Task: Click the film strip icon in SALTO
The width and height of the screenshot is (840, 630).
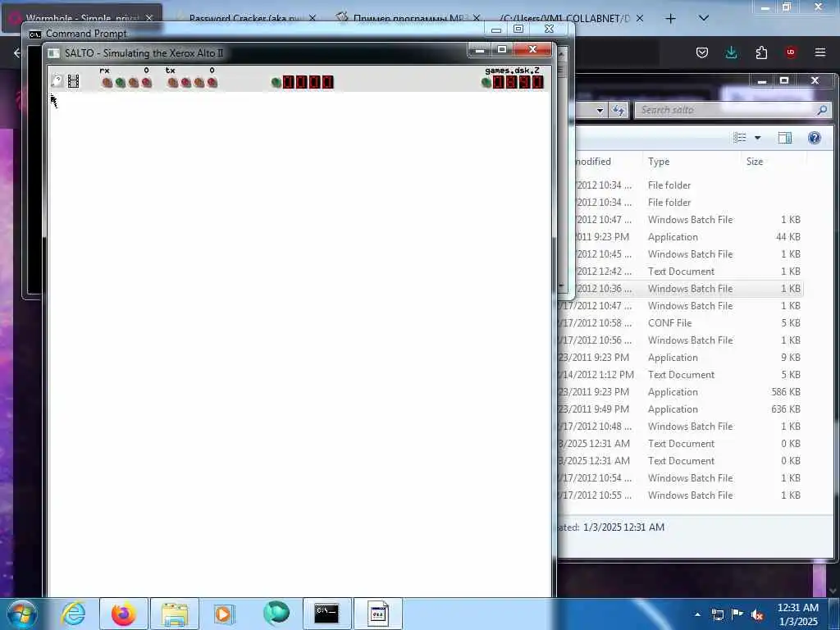Action: pyautogui.click(x=73, y=81)
